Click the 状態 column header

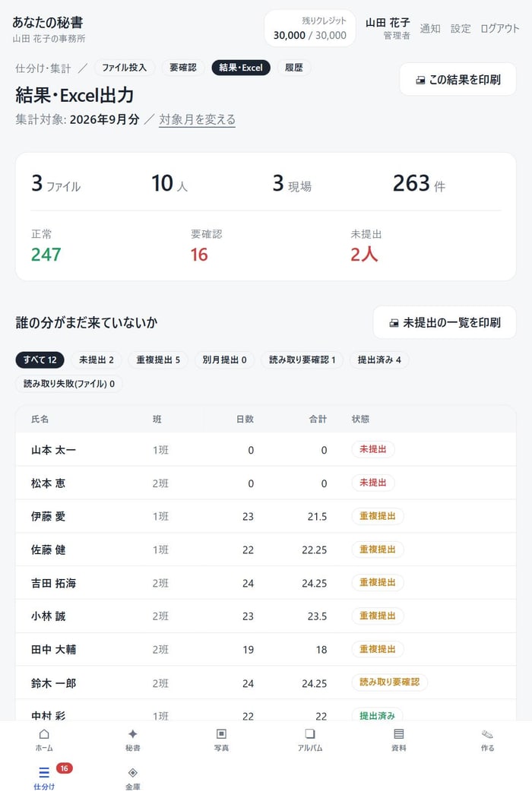tap(360, 419)
